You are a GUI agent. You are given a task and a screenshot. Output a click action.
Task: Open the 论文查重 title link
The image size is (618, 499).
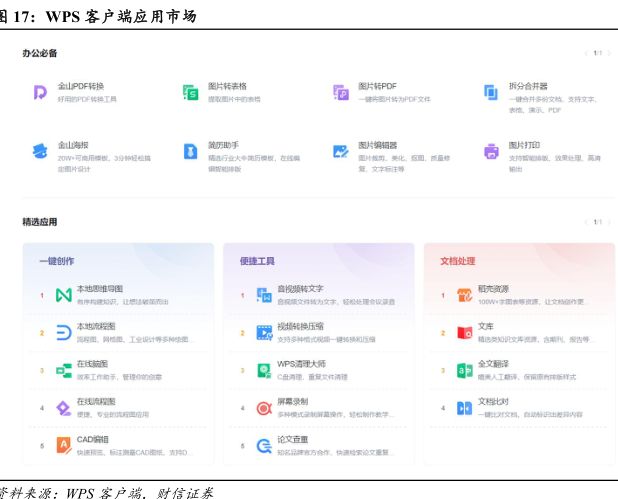pyautogui.click(x=293, y=439)
